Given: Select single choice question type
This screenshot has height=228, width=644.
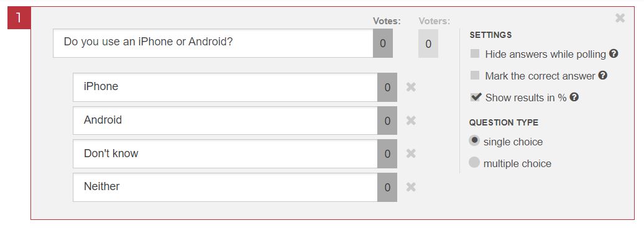Looking at the screenshot, I should pos(474,141).
